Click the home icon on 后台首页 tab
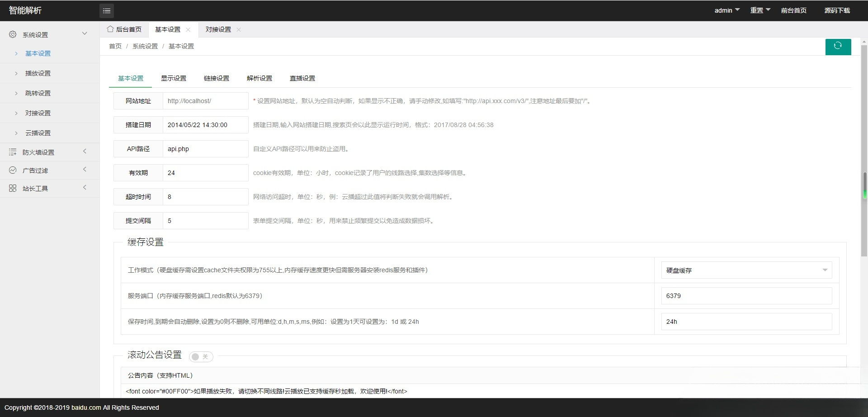Image resolution: width=868 pixels, height=417 pixels. click(110, 29)
